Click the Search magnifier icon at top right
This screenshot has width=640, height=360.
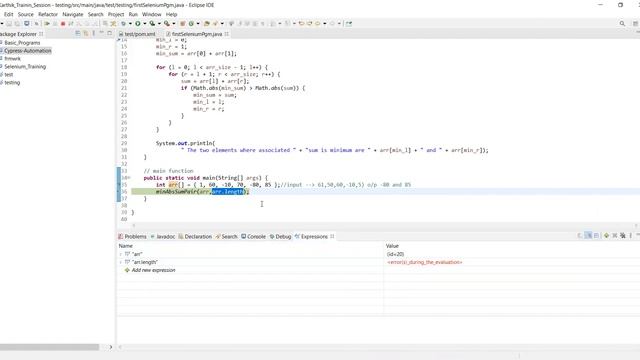(x=622, y=24)
